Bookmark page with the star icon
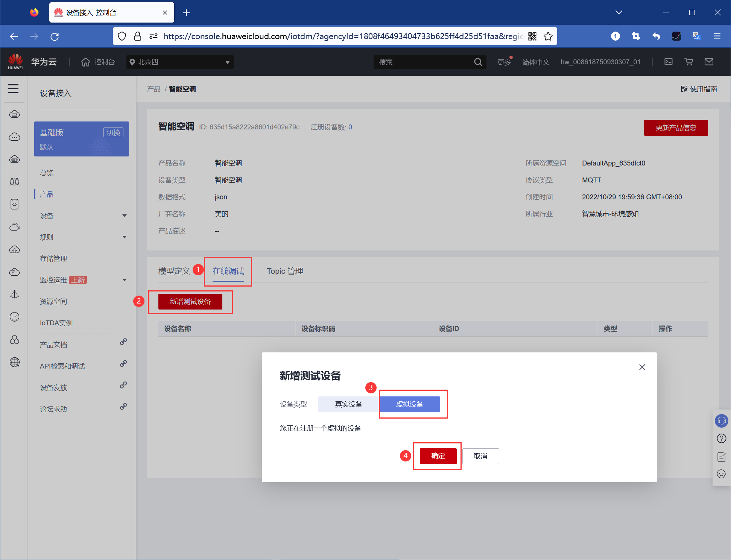731x560 pixels. point(548,36)
